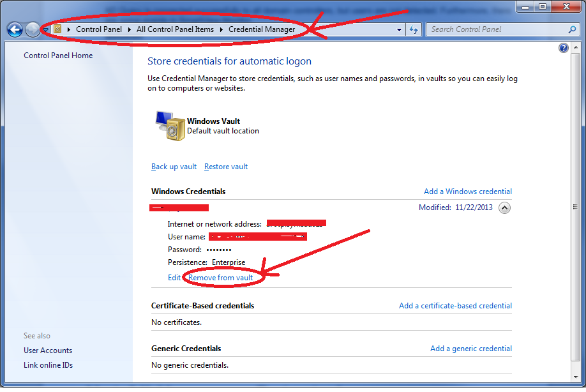
Task: Minimize the Credential Manager window
Action: click(525, 6)
